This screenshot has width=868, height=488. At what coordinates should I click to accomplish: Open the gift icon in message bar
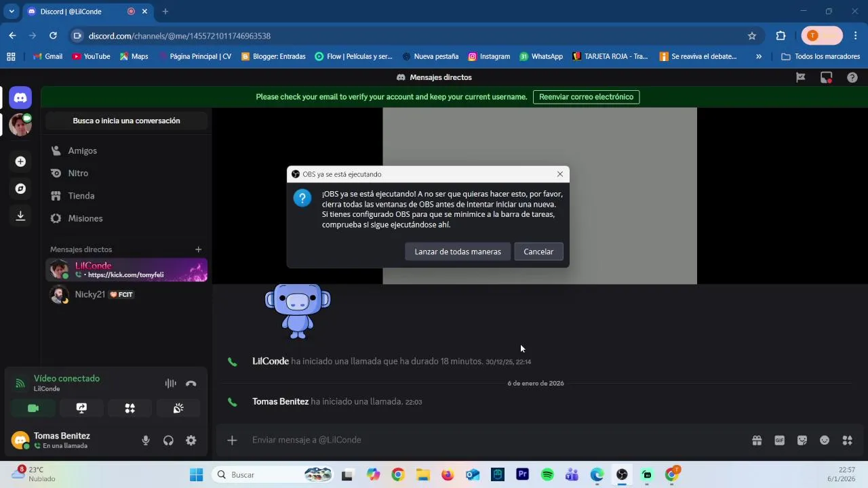[x=757, y=441]
